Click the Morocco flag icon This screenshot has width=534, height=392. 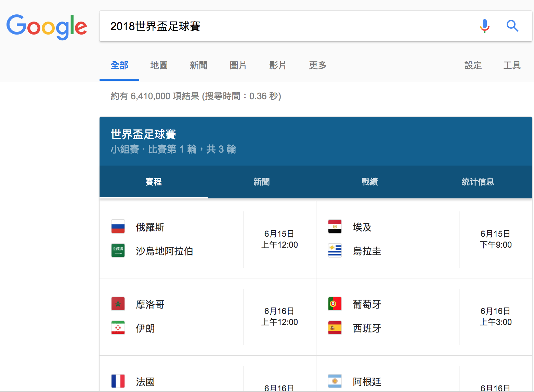(118, 304)
